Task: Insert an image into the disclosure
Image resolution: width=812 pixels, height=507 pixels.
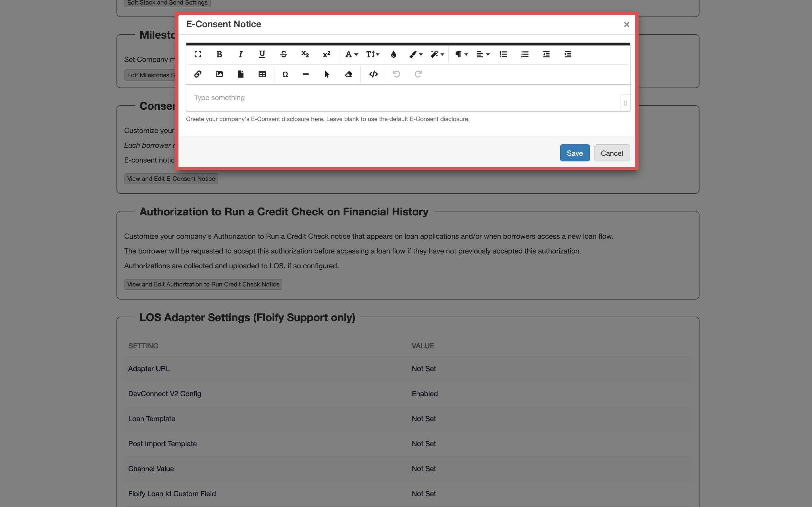Action: [219, 74]
